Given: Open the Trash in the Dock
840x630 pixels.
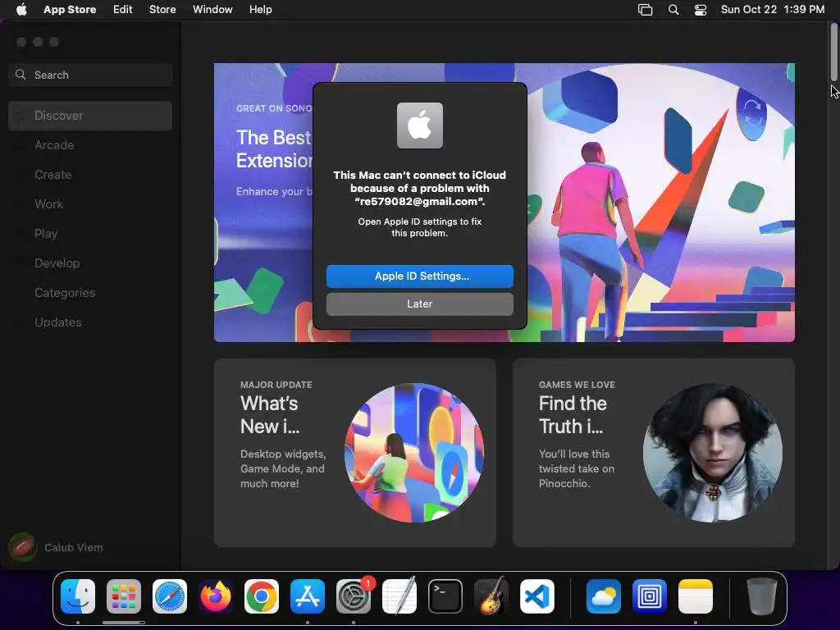Looking at the screenshot, I should point(761,596).
